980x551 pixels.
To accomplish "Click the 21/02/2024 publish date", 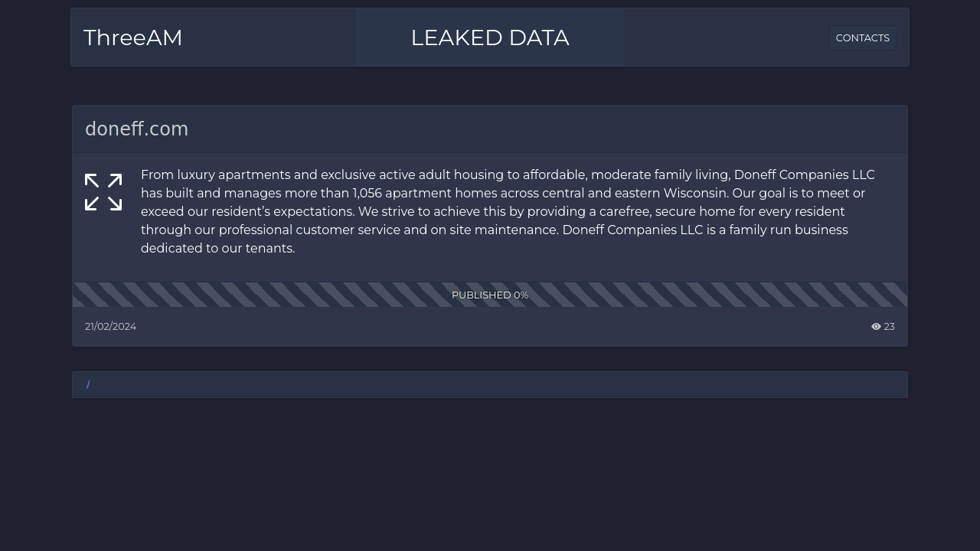I will [x=111, y=327].
